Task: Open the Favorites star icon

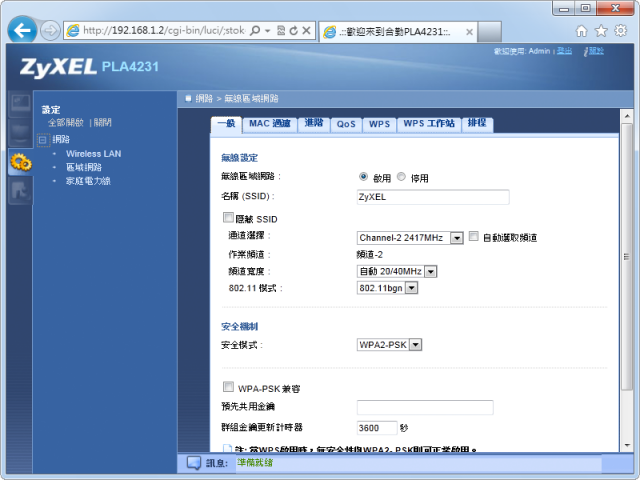Action: tap(601, 31)
